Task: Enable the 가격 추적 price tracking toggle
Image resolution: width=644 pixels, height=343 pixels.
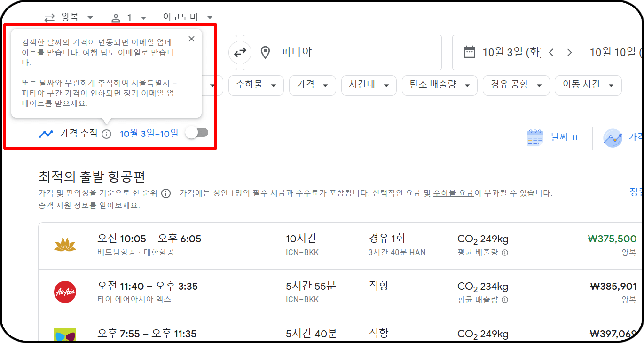Action: [197, 133]
